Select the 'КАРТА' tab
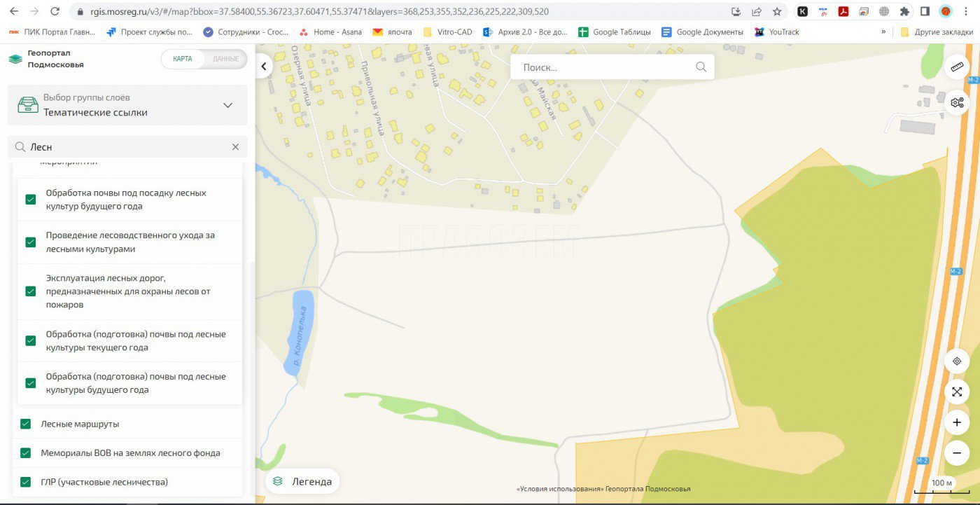Image resolution: width=980 pixels, height=505 pixels. pos(183,59)
